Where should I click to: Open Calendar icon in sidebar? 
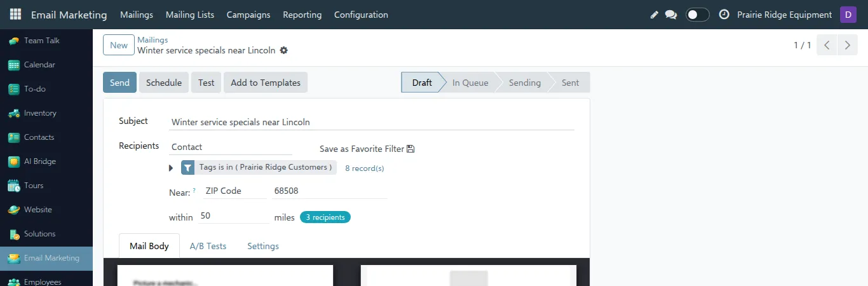pyautogui.click(x=13, y=65)
